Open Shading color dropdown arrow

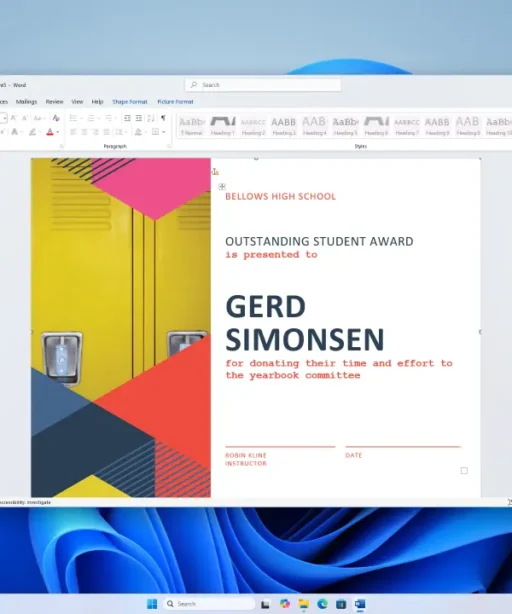click(146, 132)
